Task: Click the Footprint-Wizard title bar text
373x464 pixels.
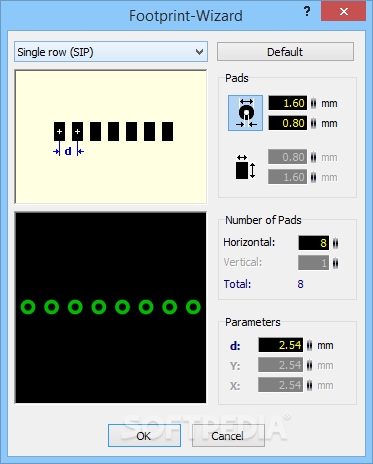Action: (186, 16)
